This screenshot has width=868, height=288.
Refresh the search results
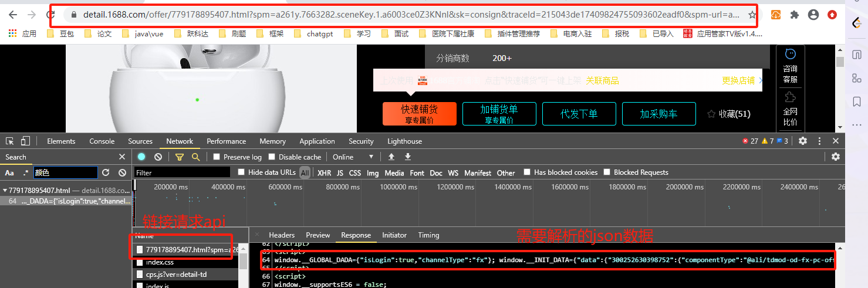pos(106,172)
